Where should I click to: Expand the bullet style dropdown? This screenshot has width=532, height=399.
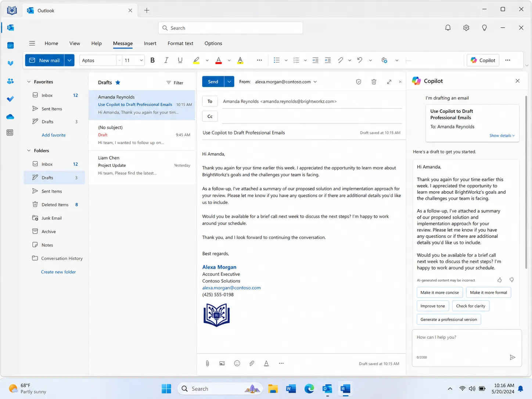pyautogui.click(x=286, y=60)
